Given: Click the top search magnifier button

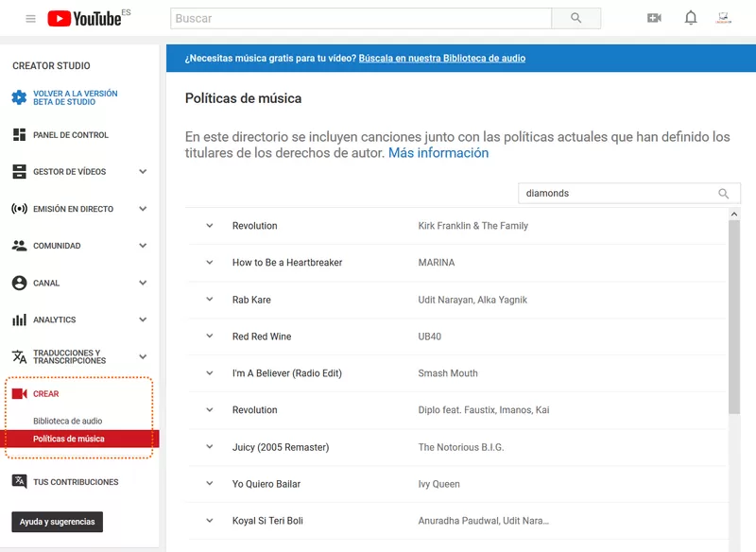Looking at the screenshot, I should click(x=576, y=18).
